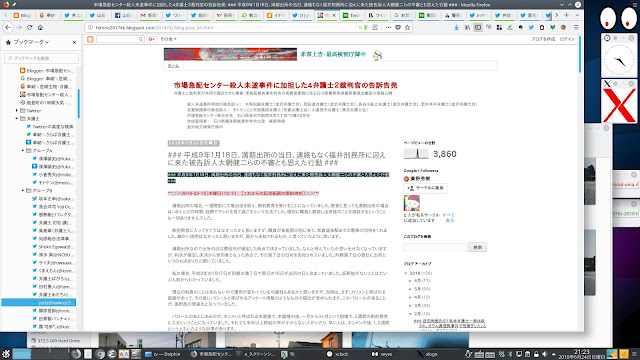Reload the current page
Image resolution: width=640 pixels, height=360 pixels.
tap(29, 27)
